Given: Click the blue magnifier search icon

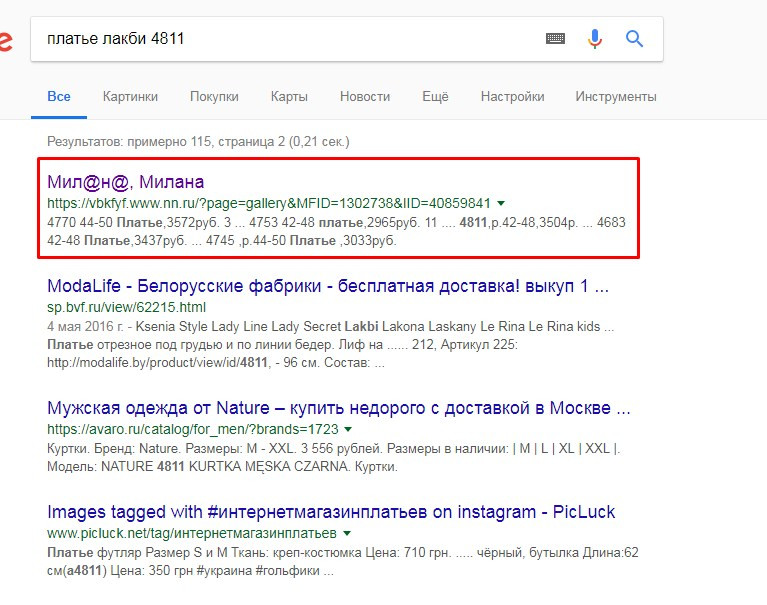Looking at the screenshot, I should tap(634, 38).
